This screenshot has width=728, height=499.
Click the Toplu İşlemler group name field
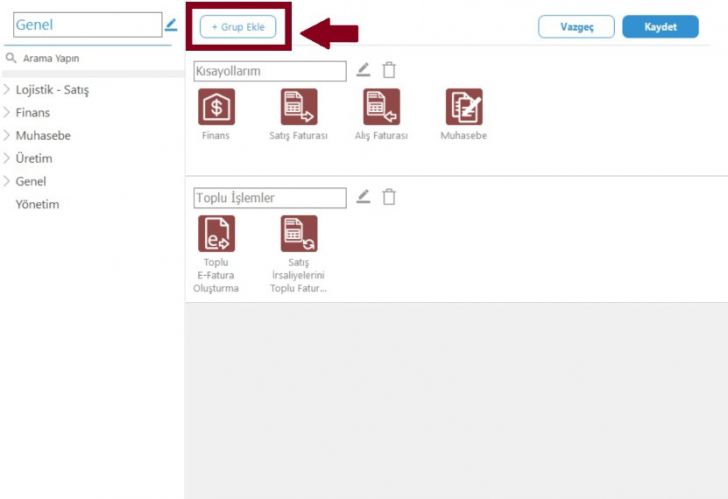(x=270, y=198)
